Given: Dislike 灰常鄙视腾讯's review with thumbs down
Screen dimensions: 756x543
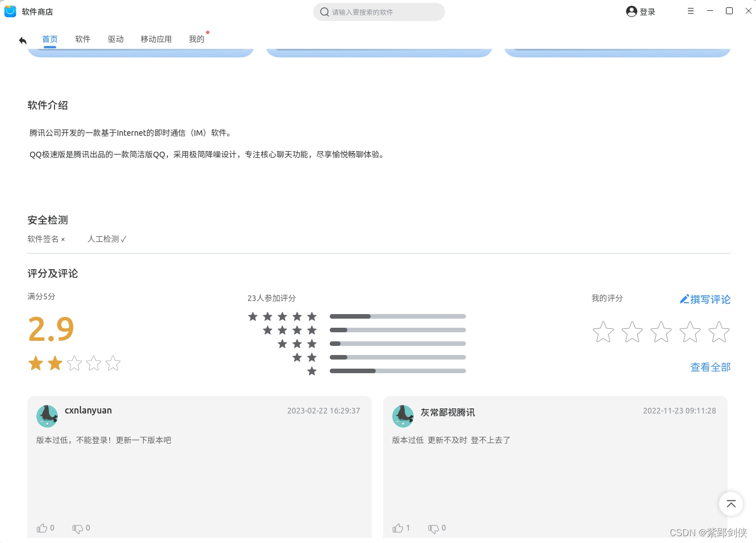Looking at the screenshot, I should [x=434, y=528].
